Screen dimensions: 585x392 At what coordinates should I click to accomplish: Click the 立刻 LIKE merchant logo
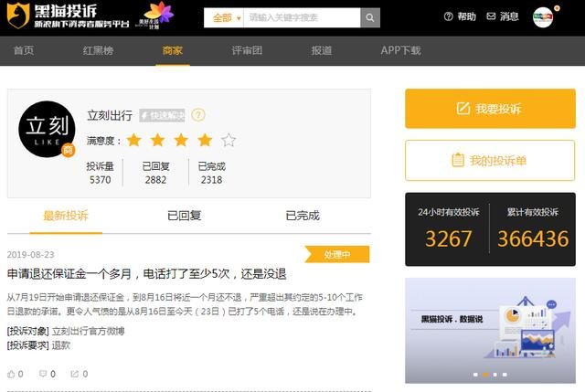[47, 129]
